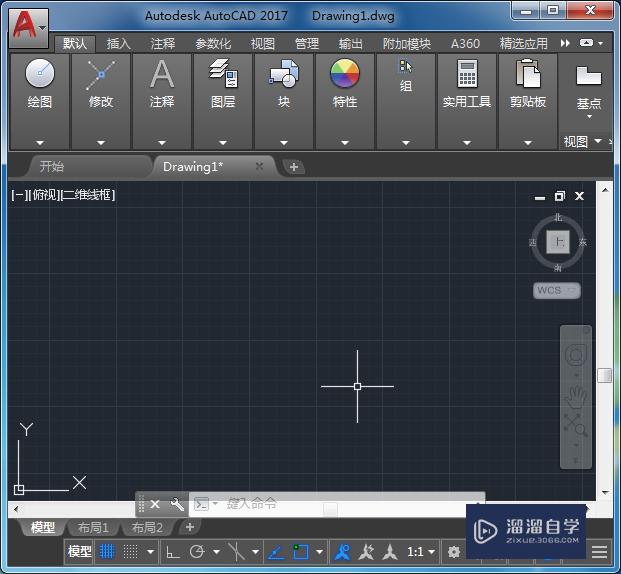Click the vertical scrollbar thumb

[604, 375]
